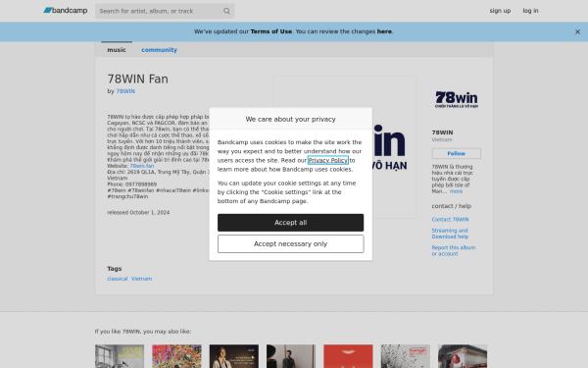Click the Bandcamp logo
588x368 pixels.
tap(66, 11)
